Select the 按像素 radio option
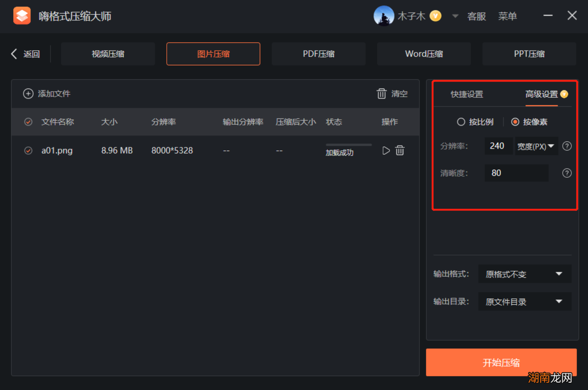Screen dimensions: 588x390 [515, 122]
